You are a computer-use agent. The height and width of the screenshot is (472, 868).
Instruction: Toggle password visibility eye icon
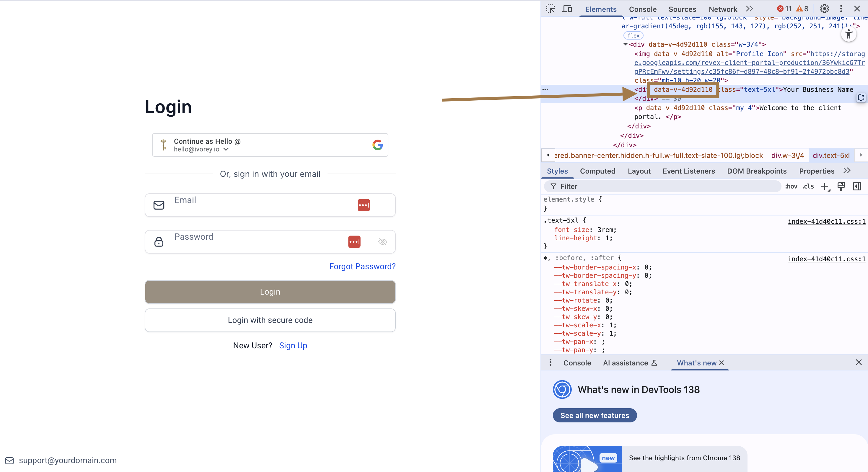tap(382, 242)
